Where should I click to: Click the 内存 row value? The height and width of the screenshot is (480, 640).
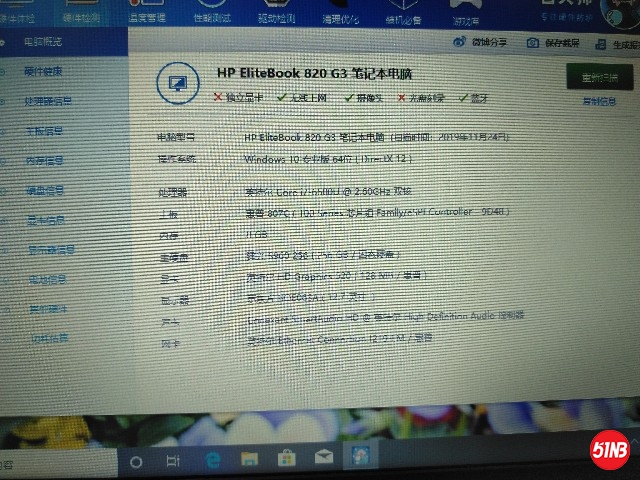click(257, 234)
